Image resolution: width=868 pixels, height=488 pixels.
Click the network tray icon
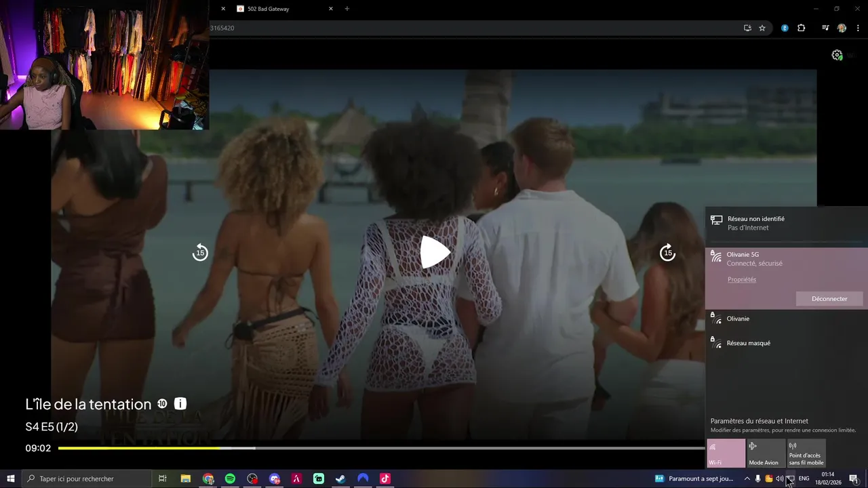790,479
